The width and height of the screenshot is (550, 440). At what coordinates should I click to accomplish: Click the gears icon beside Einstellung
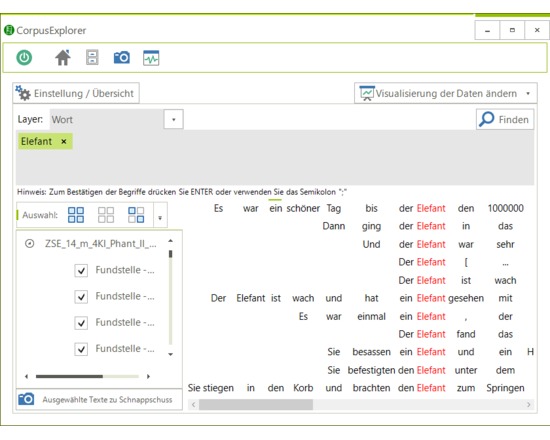point(23,93)
